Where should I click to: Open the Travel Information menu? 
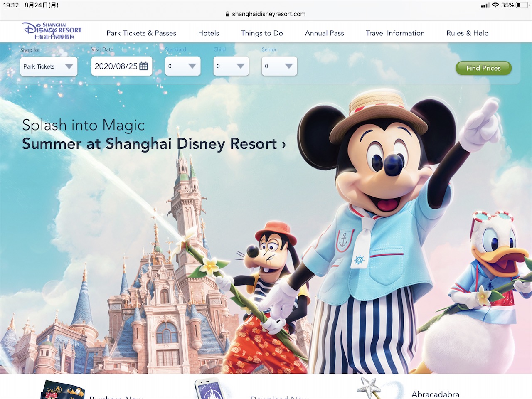(395, 33)
